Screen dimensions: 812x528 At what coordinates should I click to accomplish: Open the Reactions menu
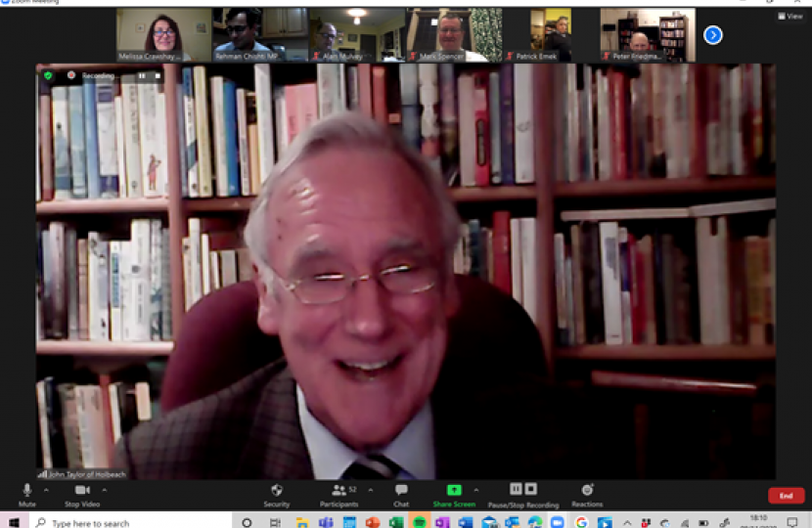(x=587, y=491)
